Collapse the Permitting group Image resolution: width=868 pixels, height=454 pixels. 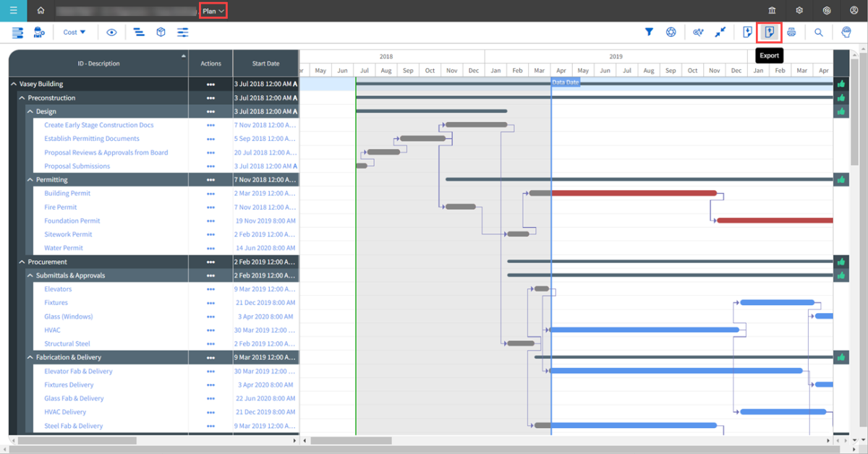pos(30,179)
